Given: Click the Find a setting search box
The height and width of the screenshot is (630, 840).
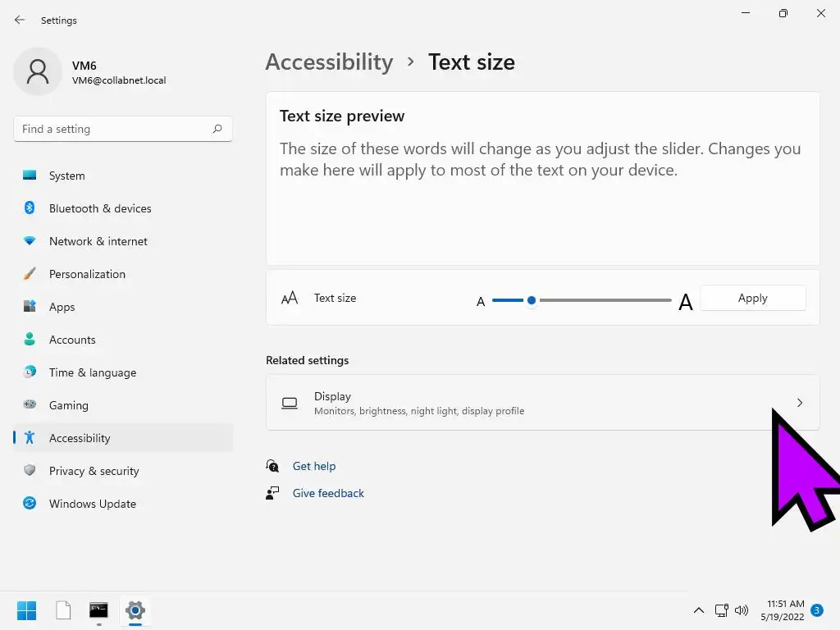Looking at the screenshot, I should tap(113, 129).
